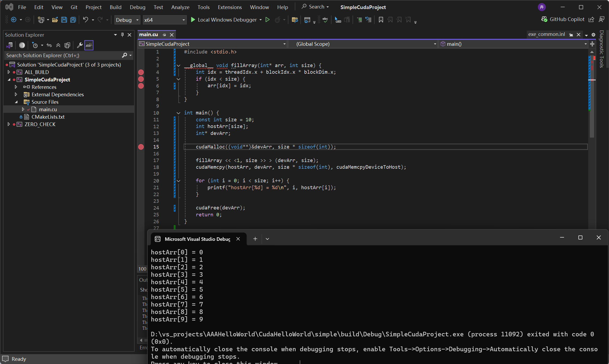Open the x64 platform dropdown
The height and width of the screenshot is (364, 609).
[x=164, y=20]
